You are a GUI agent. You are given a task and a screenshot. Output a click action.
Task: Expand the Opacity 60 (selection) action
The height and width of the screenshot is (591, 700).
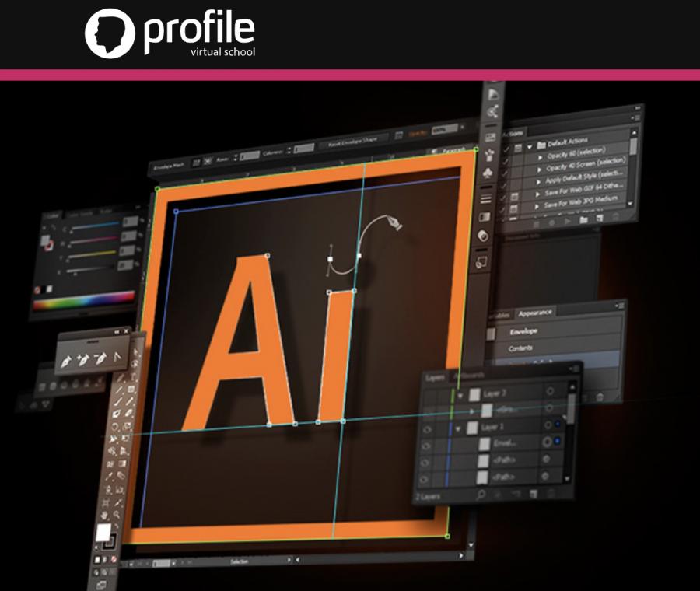pyautogui.click(x=539, y=158)
